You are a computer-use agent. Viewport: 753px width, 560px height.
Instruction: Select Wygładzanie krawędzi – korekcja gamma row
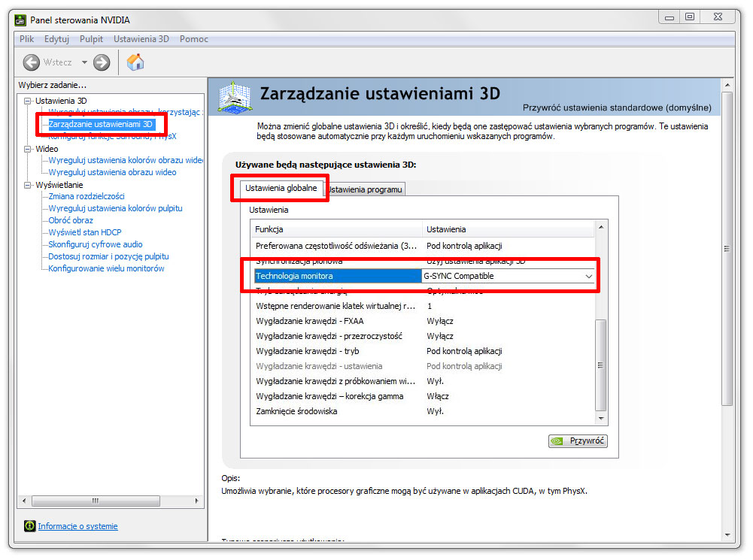(x=423, y=396)
